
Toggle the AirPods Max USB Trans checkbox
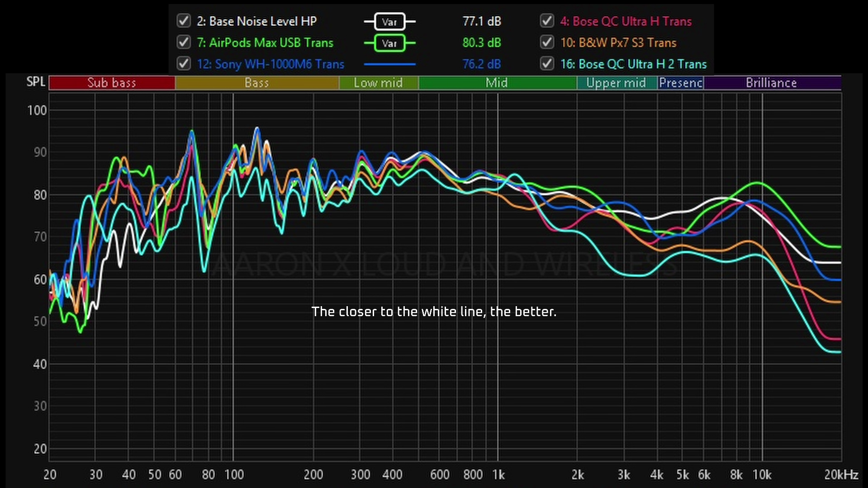pyautogui.click(x=184, y=42)
